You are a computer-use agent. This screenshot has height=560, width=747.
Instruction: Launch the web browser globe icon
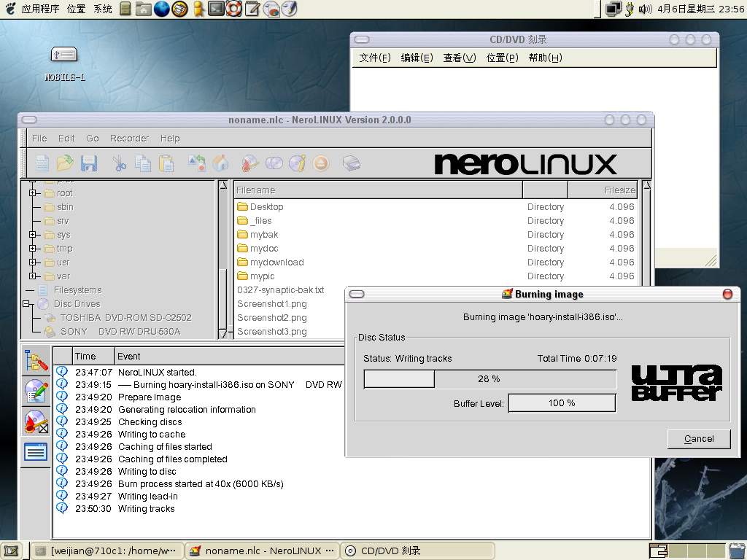[x=161, y=9]
